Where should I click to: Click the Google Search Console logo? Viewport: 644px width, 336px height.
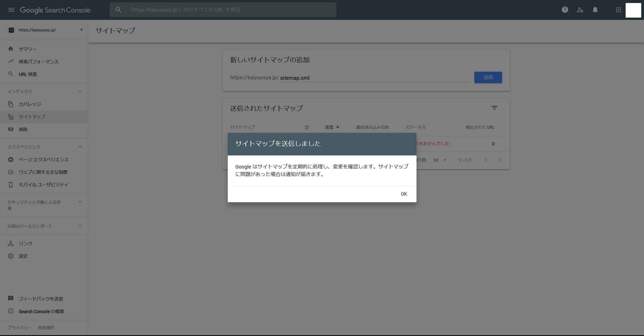coord(55,10)
